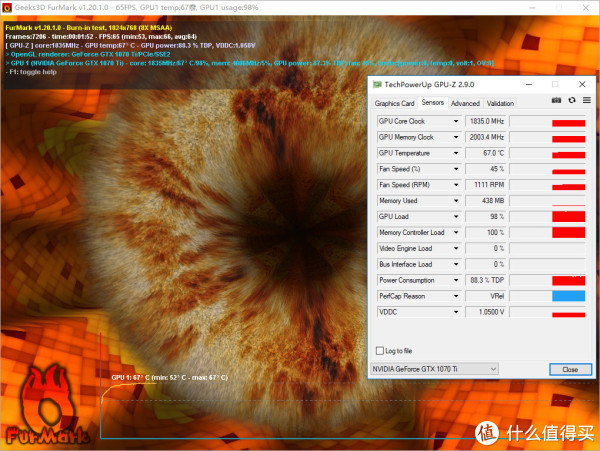Click the GPU Load history graph
The width and height of the screenshot is (600, 451).
[x=548, y=217]
